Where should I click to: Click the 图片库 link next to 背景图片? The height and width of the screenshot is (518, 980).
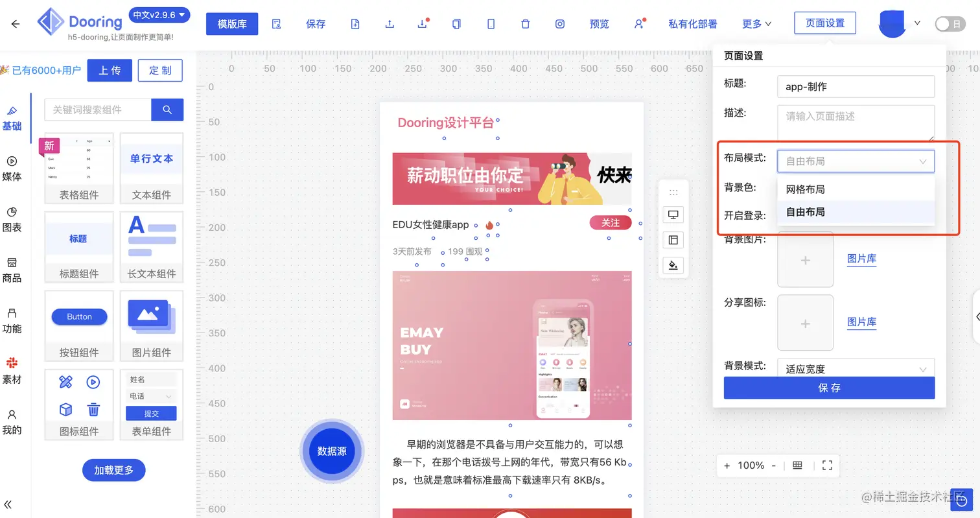pyautogui.click(x=861, y=259)
